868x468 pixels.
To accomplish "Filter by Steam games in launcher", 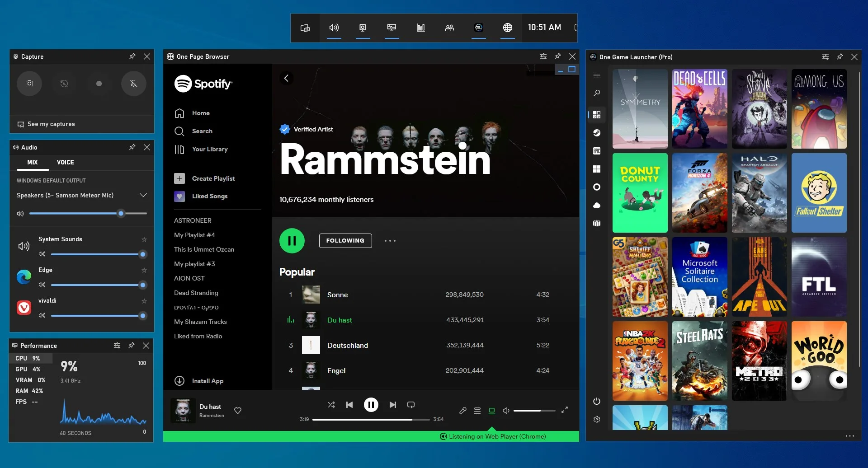I will (x=597, y=133).
